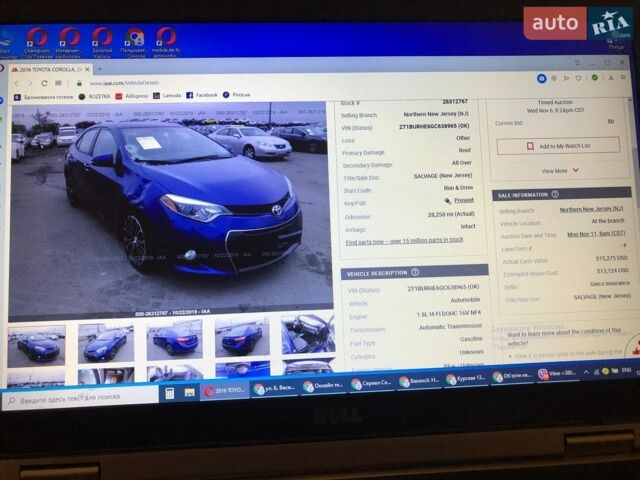Viewport: 640px width, 480px height.
Task: Select fourth thumbnail showing rear-left view
Action: [242, 338]
